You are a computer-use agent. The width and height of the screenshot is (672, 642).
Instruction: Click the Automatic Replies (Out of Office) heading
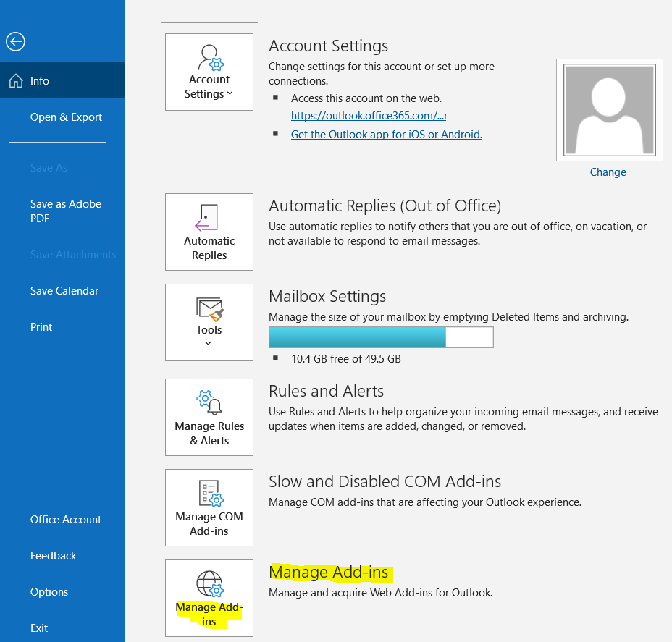(x=385, y=206)
